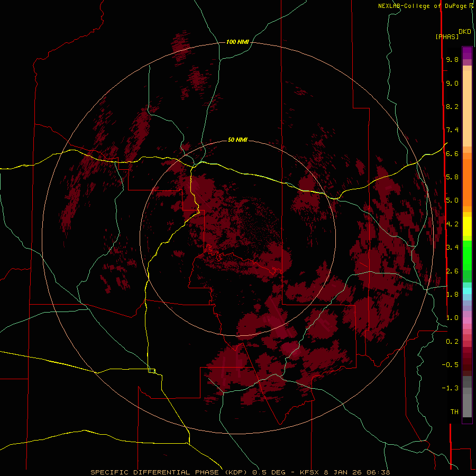
Task: Click the yellow band of the color bar
Action: [467, 226]
